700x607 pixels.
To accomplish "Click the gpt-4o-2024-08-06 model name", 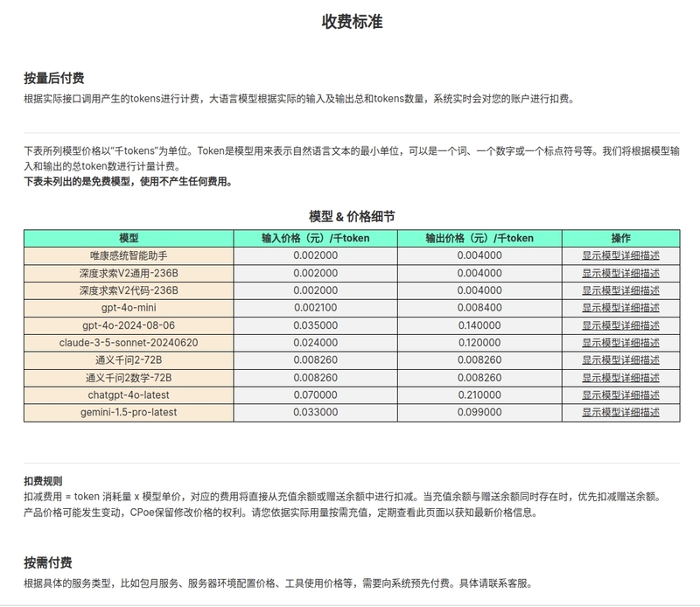I will (x=129, y=325).
